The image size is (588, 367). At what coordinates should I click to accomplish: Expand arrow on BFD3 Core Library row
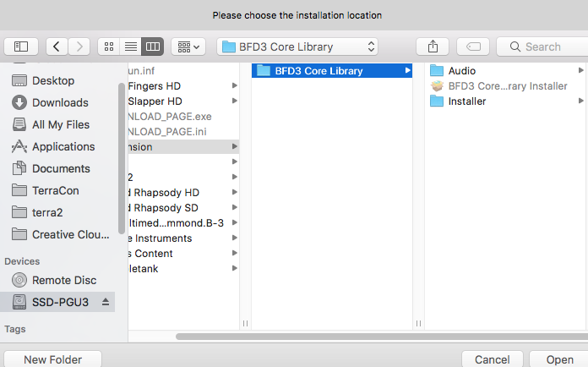(407, 70)
